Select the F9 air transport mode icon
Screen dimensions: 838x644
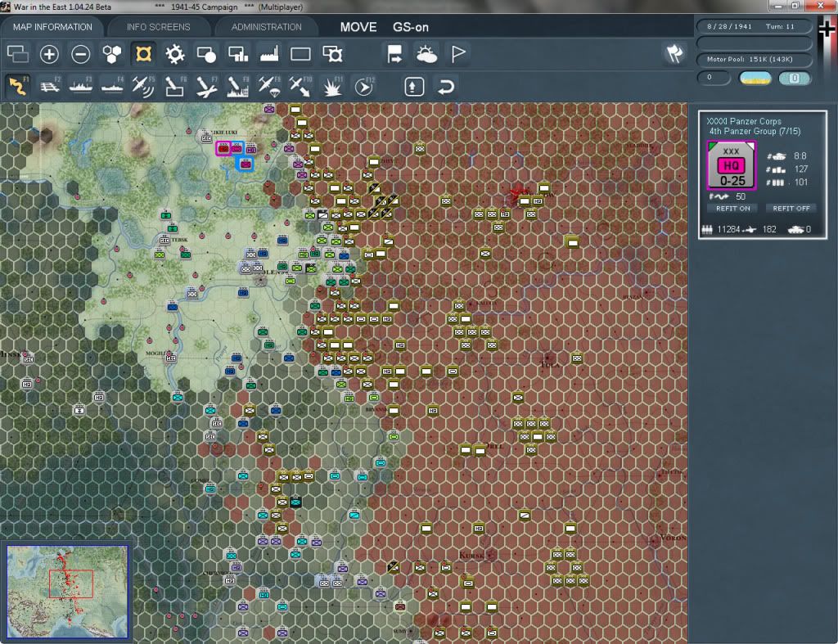coord(268,86)
